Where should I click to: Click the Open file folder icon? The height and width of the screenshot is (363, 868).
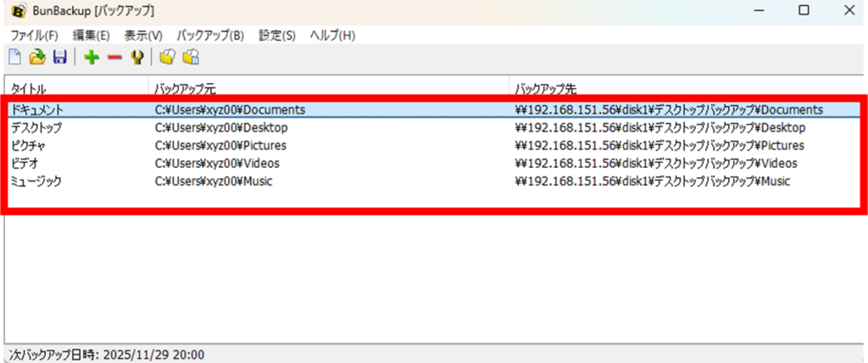[37, 57]
